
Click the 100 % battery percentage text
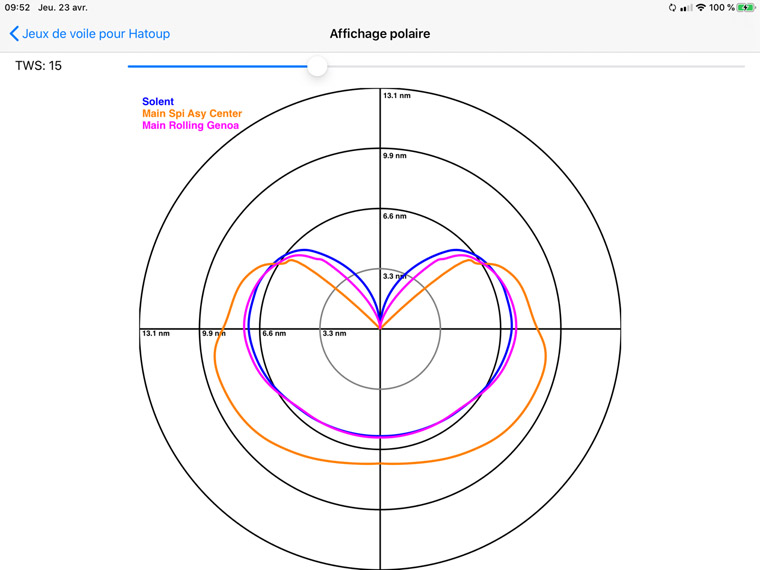(x=722, y=8)
